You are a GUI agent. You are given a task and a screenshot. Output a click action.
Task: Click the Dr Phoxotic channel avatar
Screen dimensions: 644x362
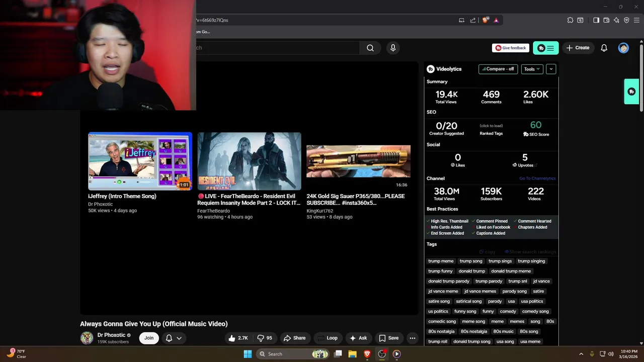pos(87,338)
